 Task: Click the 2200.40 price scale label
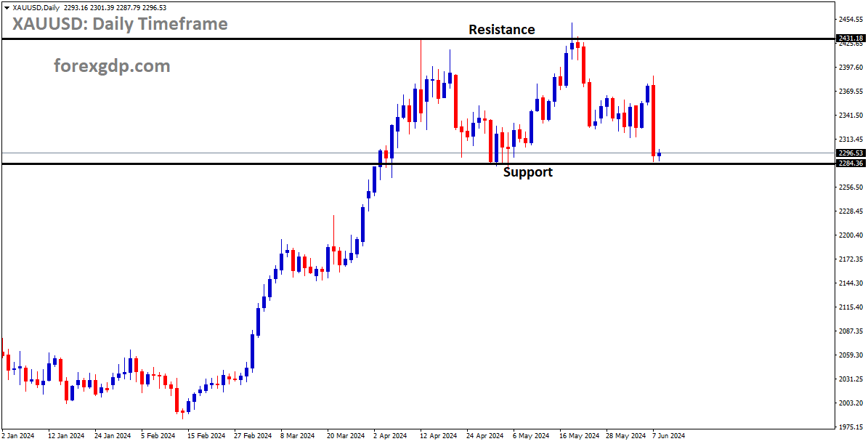(x=851, y=235)
